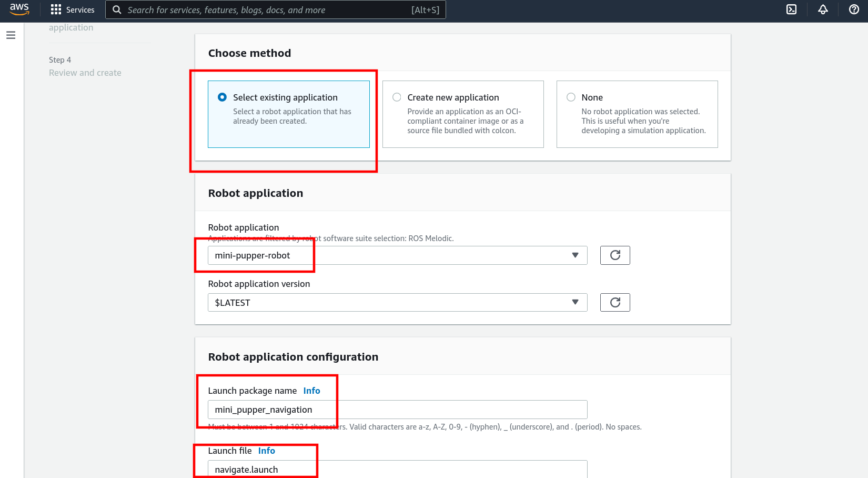The height and width of the screenshot is (478, 868).
Task: Click the ROS Melodic filter description text
Action: point(331,238)
